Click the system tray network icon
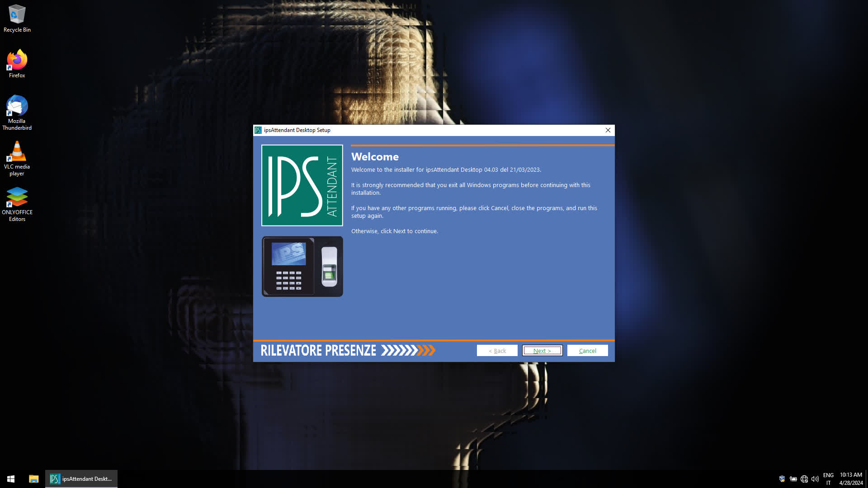This screenshot has width=868, height=488. [804, 479]
